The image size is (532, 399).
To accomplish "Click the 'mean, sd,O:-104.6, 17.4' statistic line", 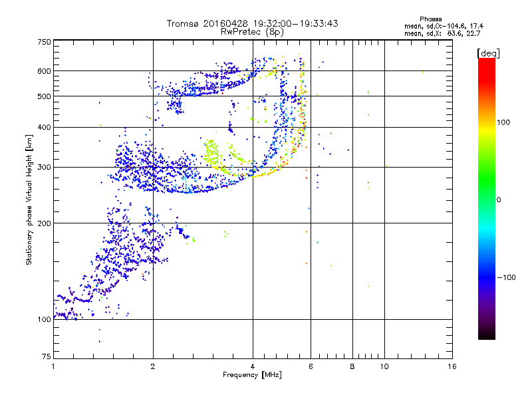I will [444, 26].
